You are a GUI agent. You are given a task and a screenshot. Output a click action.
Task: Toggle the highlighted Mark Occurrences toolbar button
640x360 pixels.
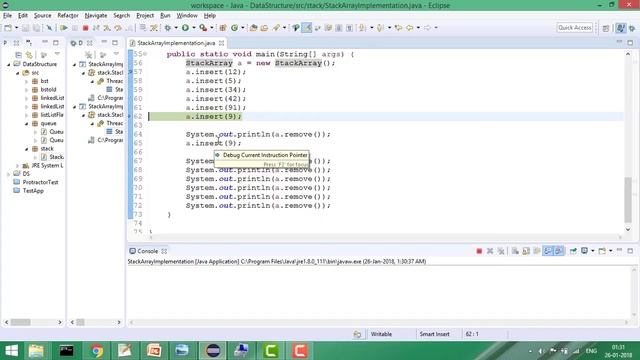tap(307, 28)
